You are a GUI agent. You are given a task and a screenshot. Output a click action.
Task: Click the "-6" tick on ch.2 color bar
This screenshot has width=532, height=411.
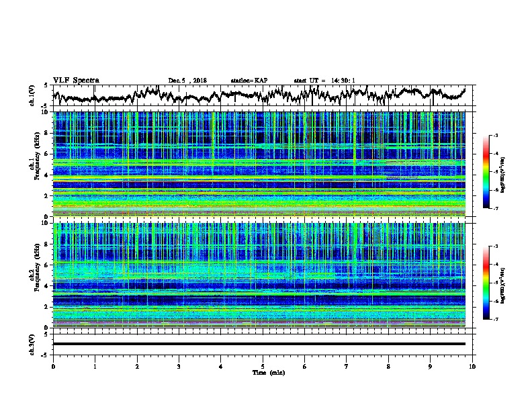495,301
